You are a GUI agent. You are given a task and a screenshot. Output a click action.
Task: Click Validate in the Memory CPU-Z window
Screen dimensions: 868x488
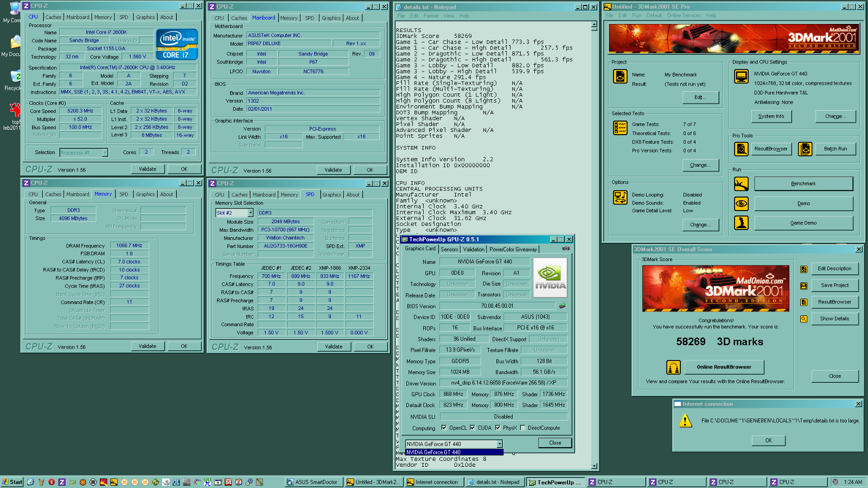point(148,346)
